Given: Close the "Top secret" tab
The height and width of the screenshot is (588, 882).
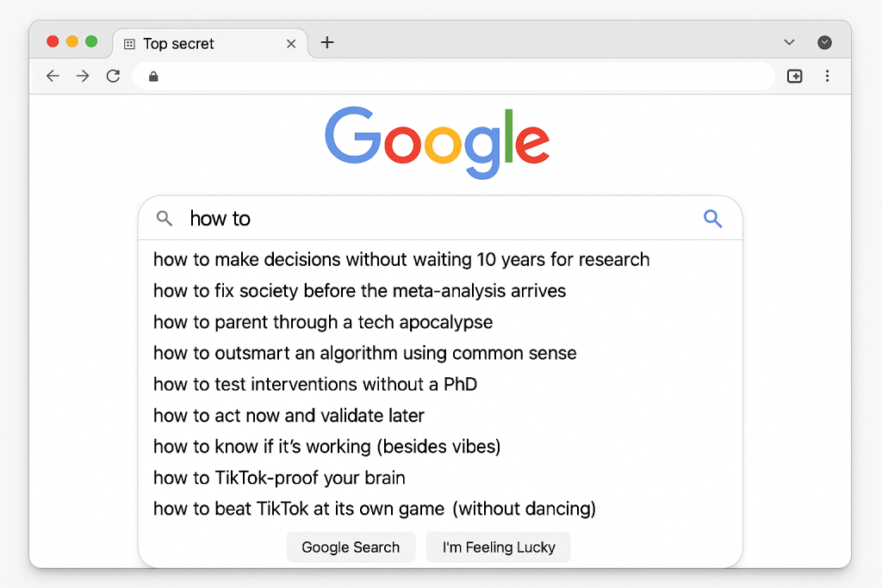Looking at the screenshot, I should click(291, 44).
